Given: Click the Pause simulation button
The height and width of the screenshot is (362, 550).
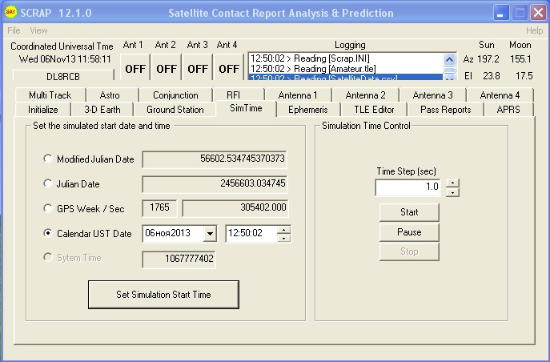Looking at the screenshot, I should point(409,232).
